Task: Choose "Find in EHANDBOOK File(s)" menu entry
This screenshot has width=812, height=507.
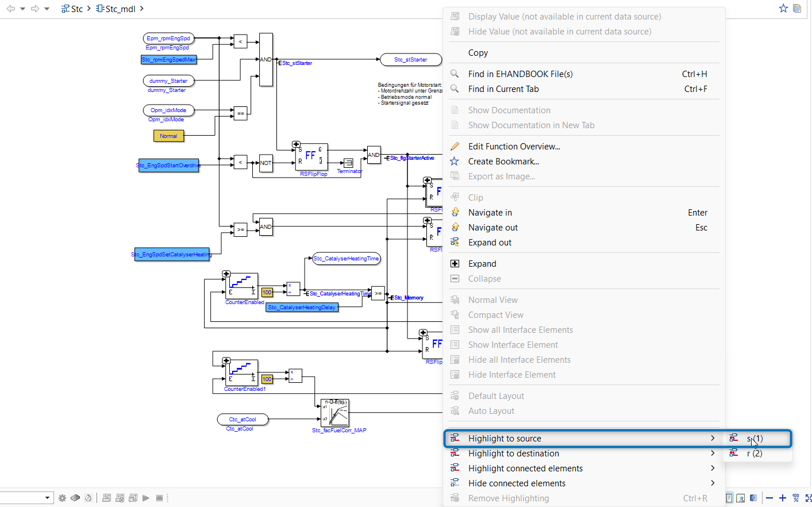Action: tap(520, 74)
